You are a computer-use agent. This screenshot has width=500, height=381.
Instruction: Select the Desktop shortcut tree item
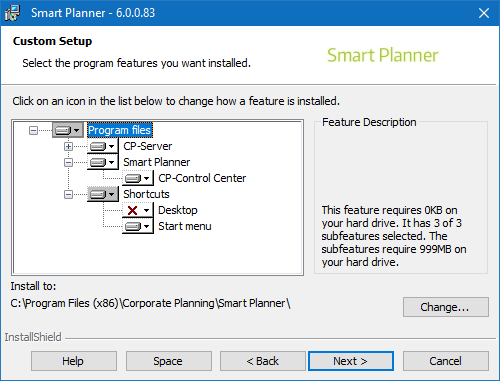click(x=178, y=210)
